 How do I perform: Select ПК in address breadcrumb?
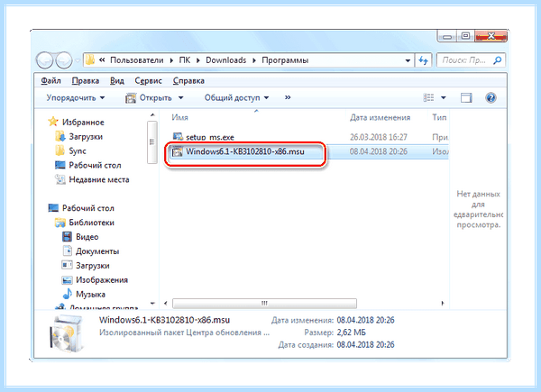pos(185,60)
